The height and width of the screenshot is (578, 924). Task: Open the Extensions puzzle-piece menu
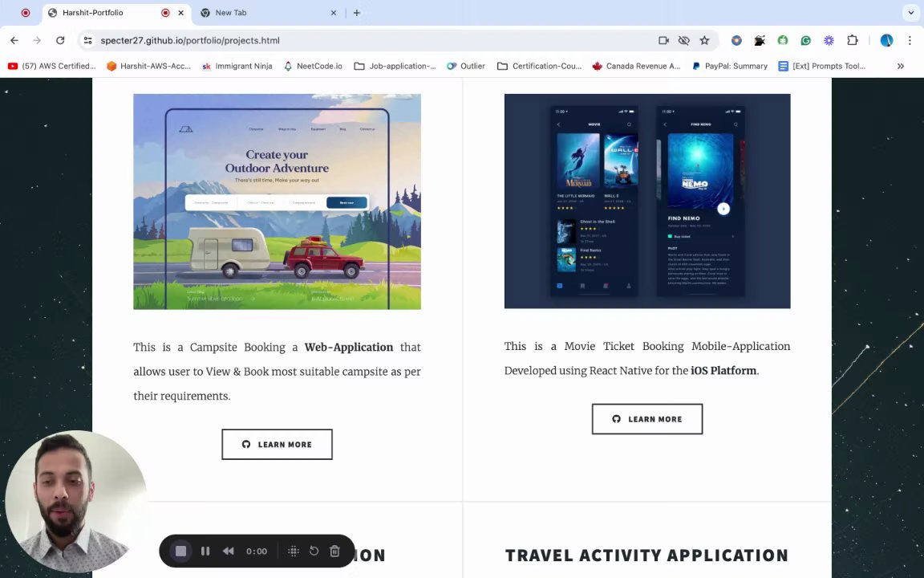click(852, 40)
